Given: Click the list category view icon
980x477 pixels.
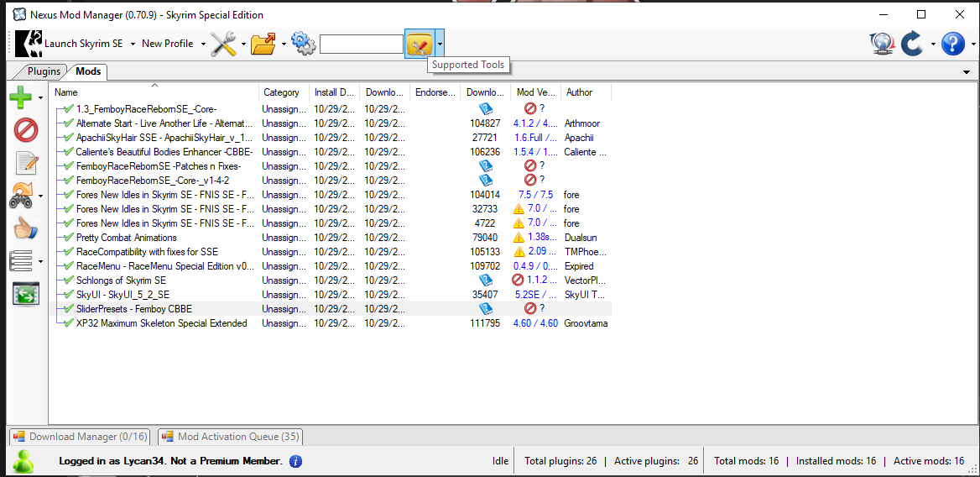Looking at the screenshot, I should pos(21,260).
